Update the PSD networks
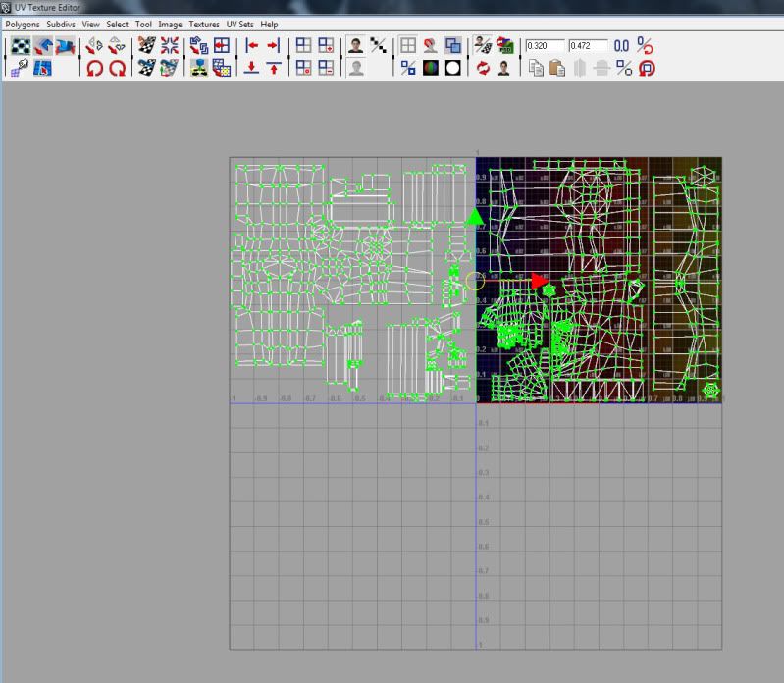The image size is (784, 683). coord(505,46)
